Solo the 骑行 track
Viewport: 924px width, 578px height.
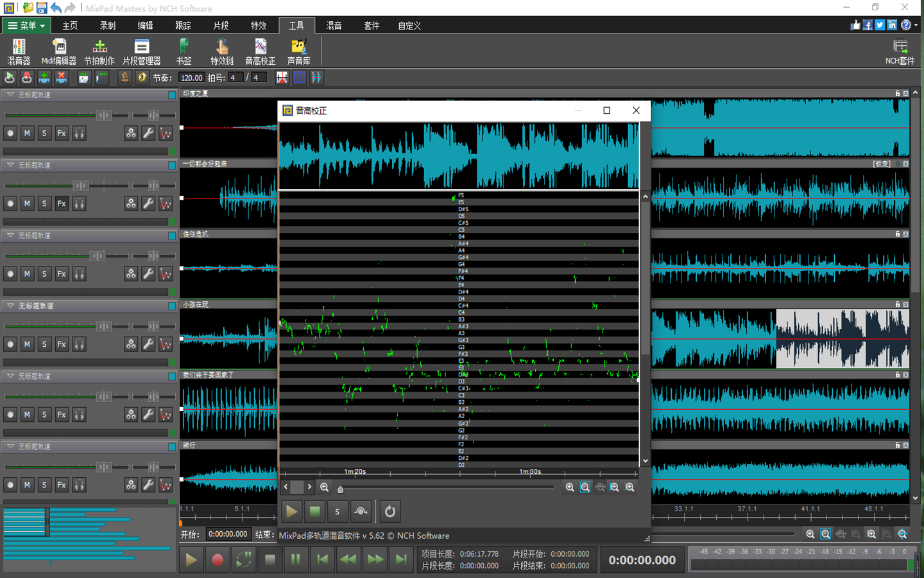click(x=44, y=485)
